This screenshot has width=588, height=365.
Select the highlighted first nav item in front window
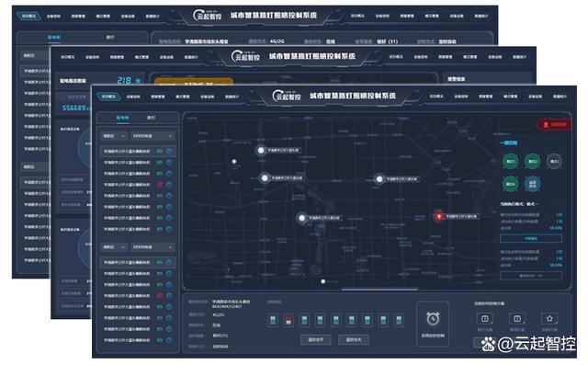tap(108, 97)
